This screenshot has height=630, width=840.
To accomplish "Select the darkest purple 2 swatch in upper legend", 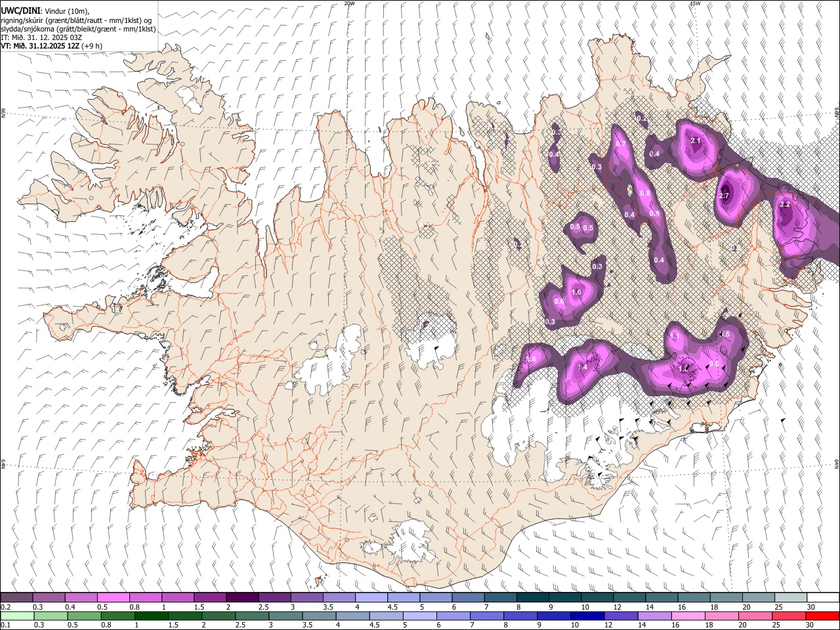I will [242, 597].
